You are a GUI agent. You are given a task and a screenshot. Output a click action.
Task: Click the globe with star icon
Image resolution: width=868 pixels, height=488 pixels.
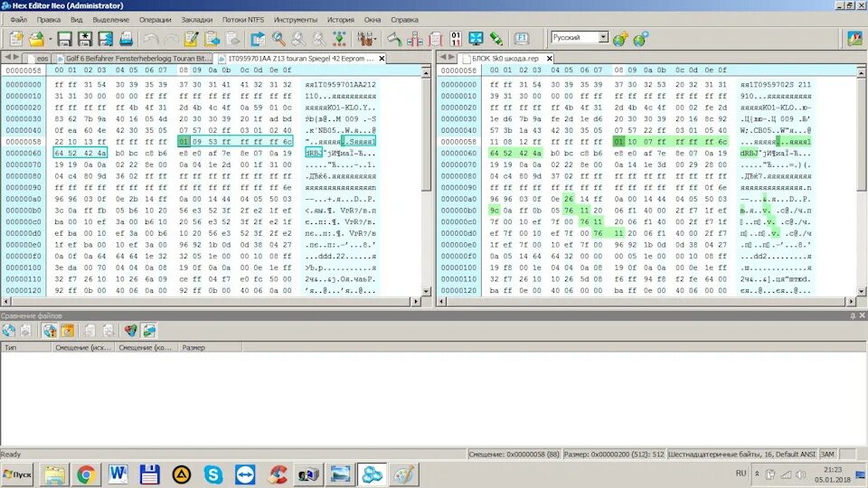(x=620, y=38)
